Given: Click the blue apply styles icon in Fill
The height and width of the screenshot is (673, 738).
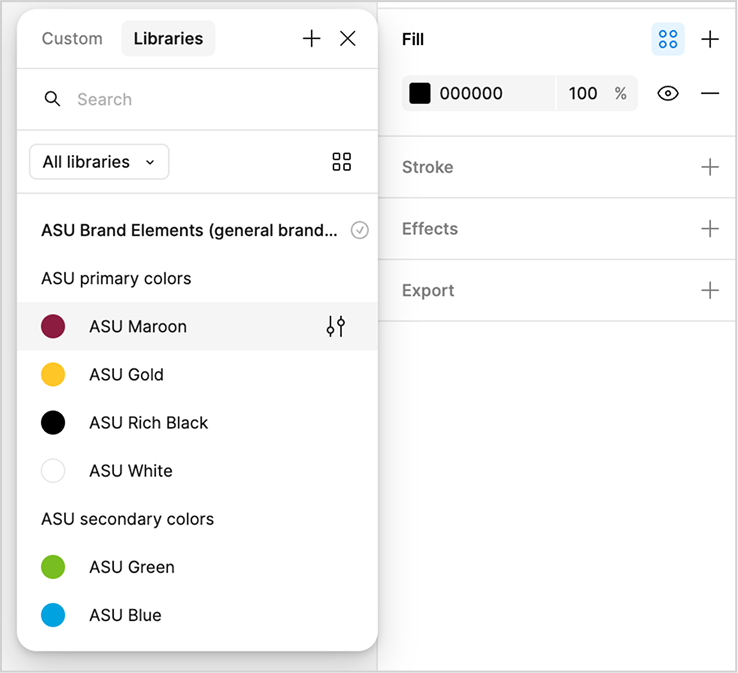Looking at the screenshot, I should (667, 39).
